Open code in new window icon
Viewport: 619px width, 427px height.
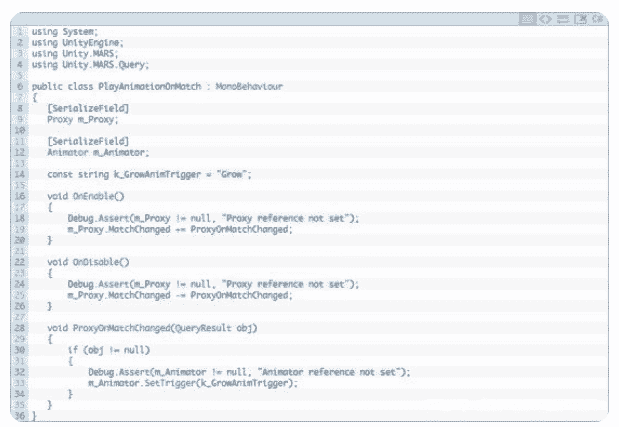click(x=580, y=19)
